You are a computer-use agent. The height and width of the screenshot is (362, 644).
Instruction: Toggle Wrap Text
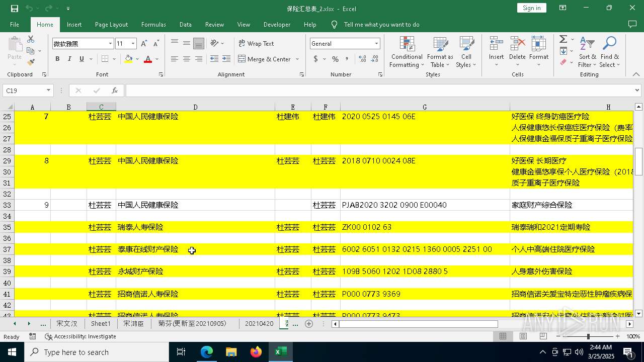pyautogui.click(x=256, y=44)
